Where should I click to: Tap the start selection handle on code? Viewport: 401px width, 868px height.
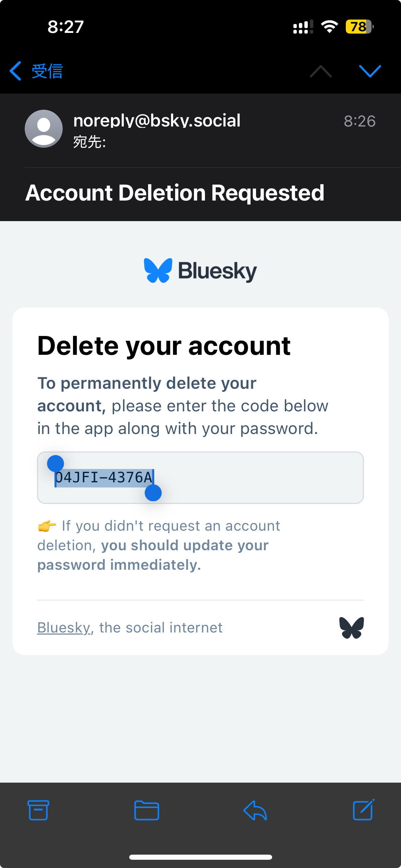[x=56, y=464]
